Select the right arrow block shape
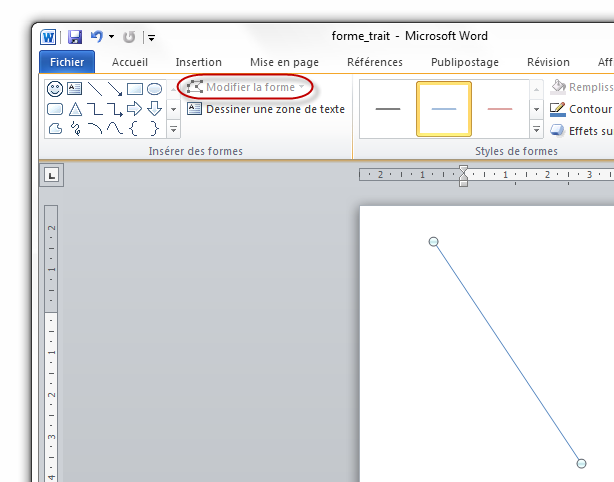Image resolution: width=614 pixels, height=482 pixels. click(135, 108)
